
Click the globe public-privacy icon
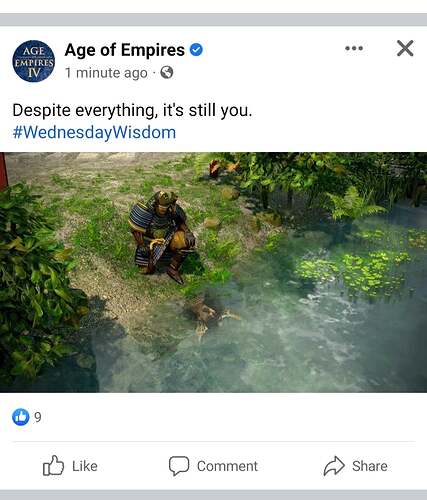pyautogui.click(x=167, y=72)
